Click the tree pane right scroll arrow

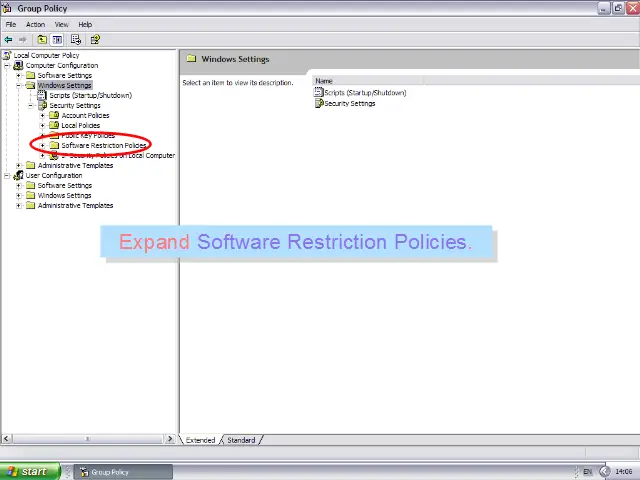(x=170, y=439)
